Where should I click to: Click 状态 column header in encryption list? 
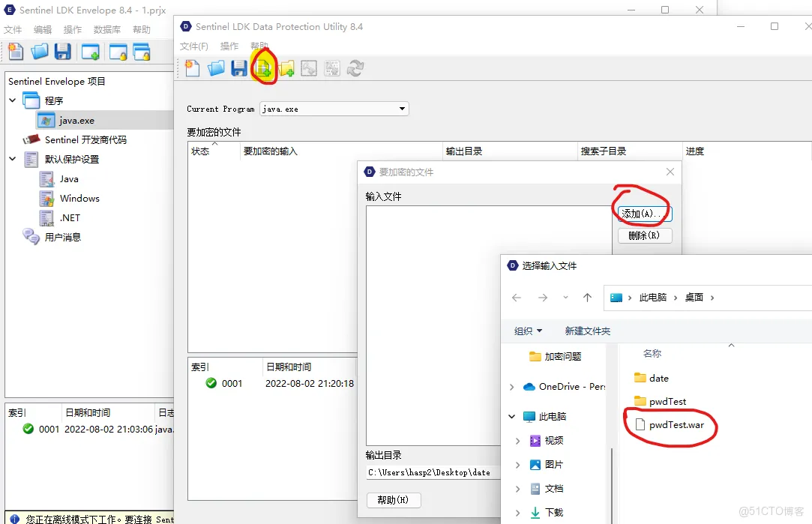(x=200, y=151)
